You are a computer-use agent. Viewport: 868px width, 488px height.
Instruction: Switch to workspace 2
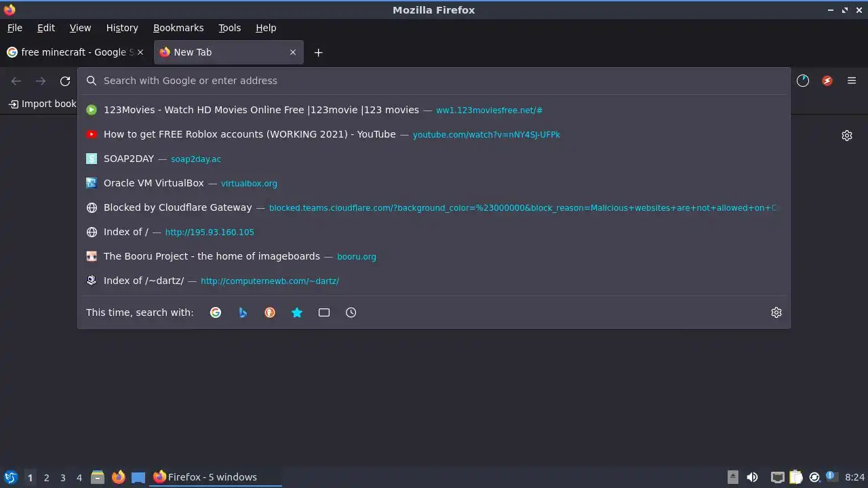click(46, 477)
